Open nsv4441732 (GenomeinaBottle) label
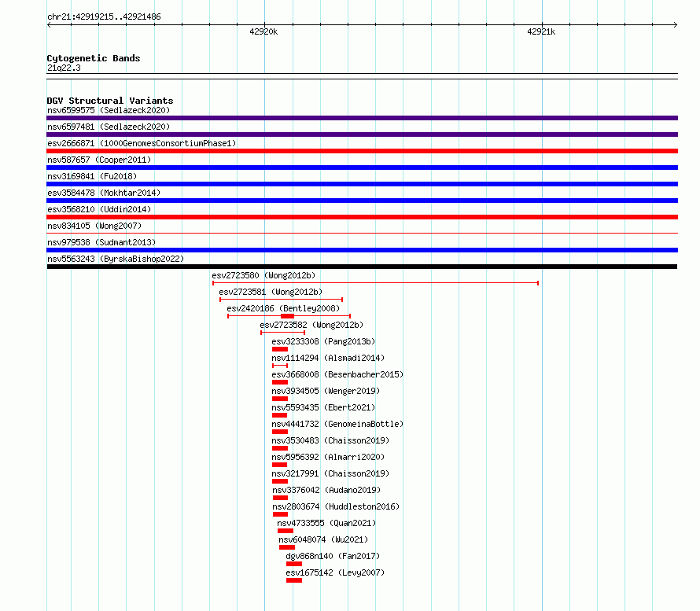The height and width of the screenshot is (611, 700). [337, 424]
